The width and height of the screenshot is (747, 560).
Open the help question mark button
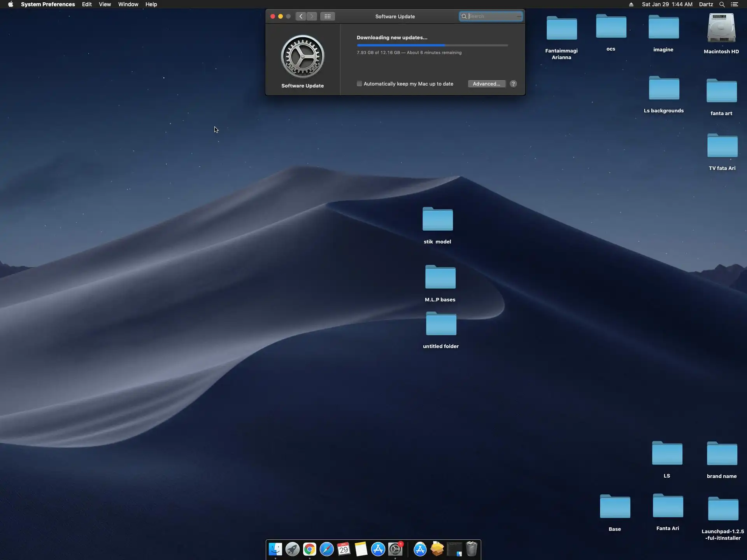click(513, 84)
